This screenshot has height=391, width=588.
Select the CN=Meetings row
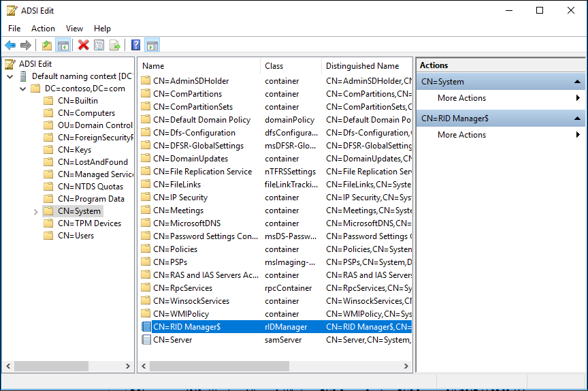276,210
